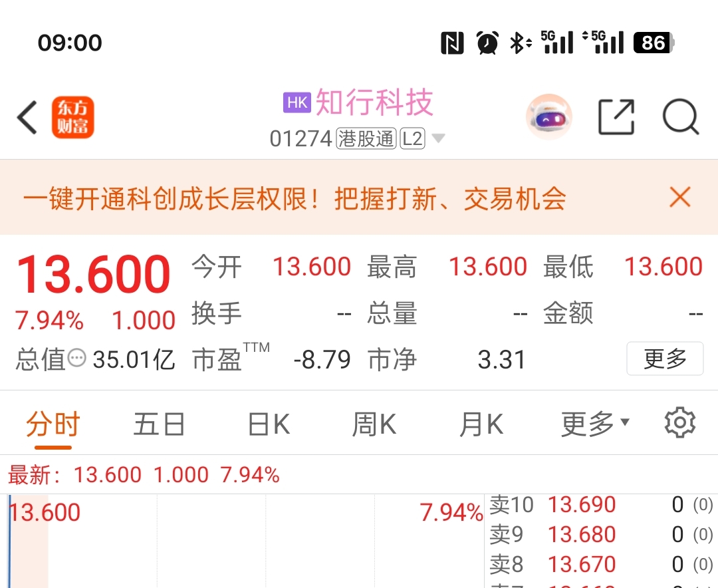Switch to the 分时 tab
This screenshot has height=588, width=718.
[53, 424]
